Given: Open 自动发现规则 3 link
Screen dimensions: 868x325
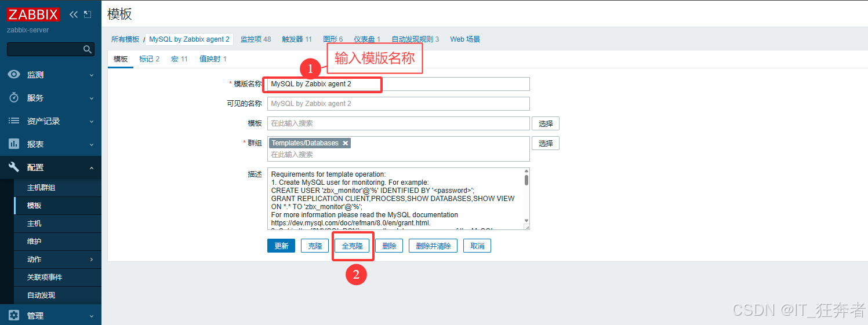Looking at the screenshot, I should [x=415, y=39].
